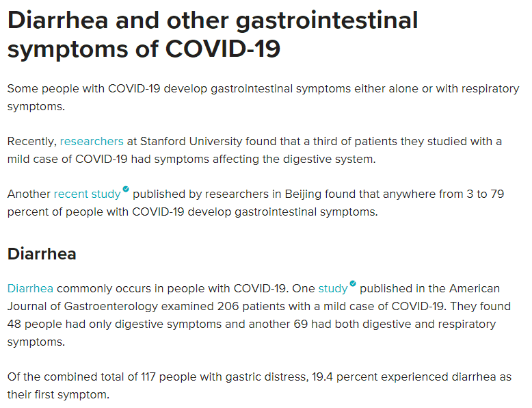Click the "study" link before "published in the American"
532x408 pixels.
tap(333, 288)
